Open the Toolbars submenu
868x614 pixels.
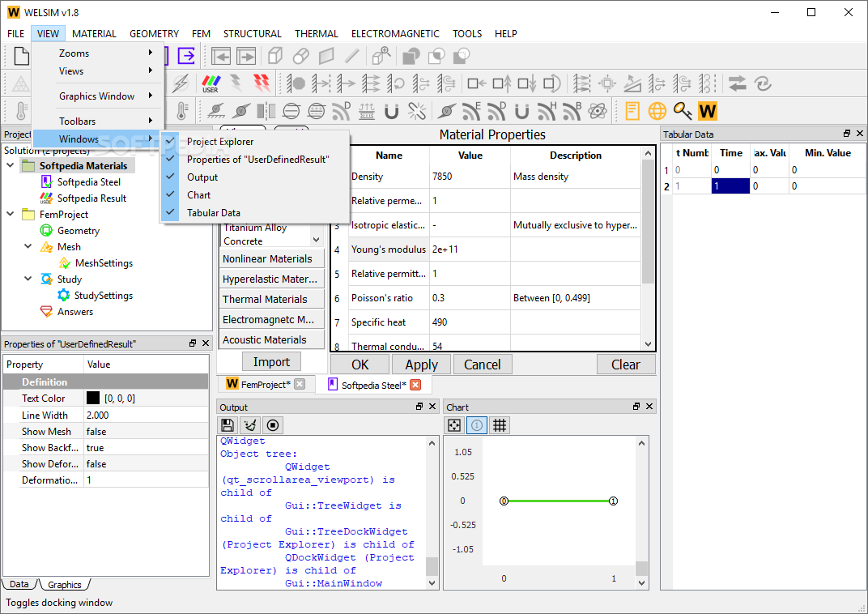[x=98, y=121]
